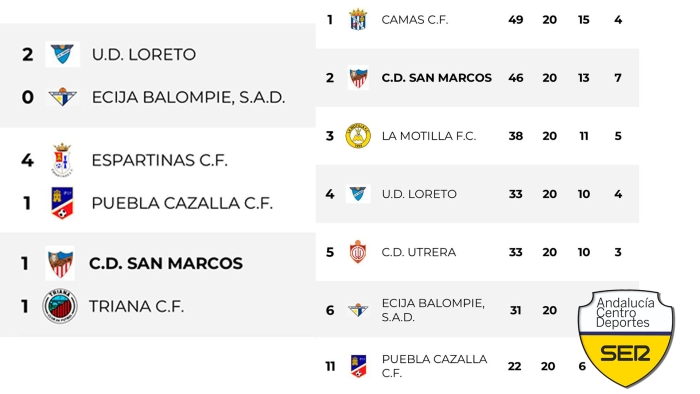This screenshot has height=394, width=700.
Task: Select the Camas C.F. standings row name
Action: point(414,20)
